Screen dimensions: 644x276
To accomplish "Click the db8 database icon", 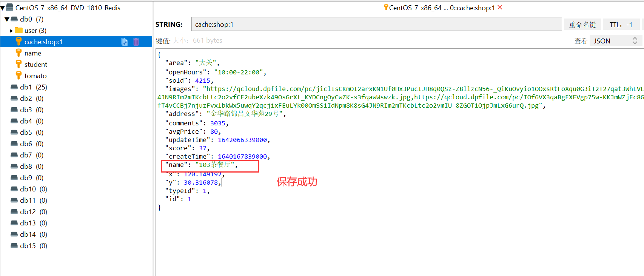I will pyautogui.click(x=14, y=166).
